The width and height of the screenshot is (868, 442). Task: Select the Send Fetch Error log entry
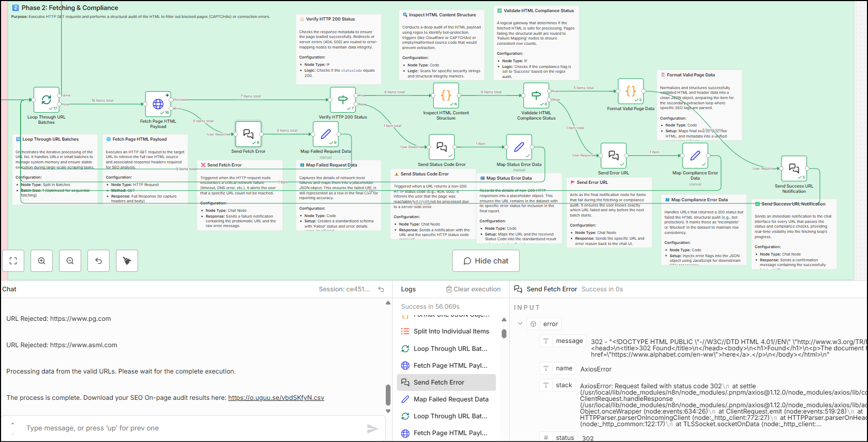point(446,382)
